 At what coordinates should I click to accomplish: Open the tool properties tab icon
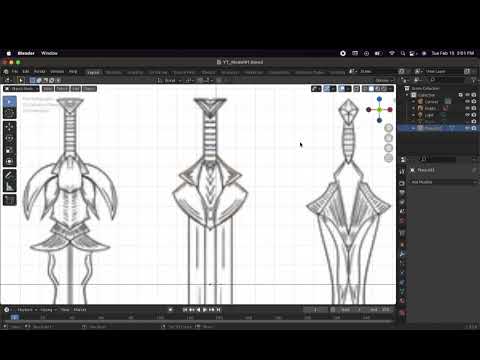pos(403,171)
